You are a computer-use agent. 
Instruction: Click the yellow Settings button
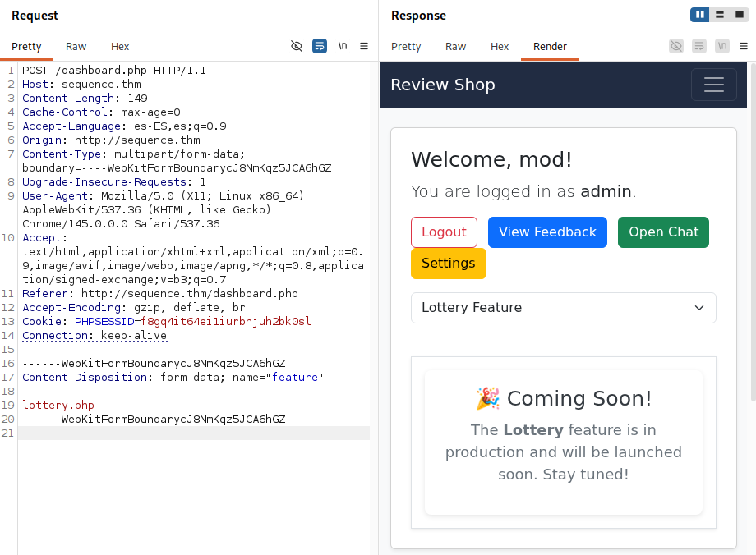pos(449,263)
